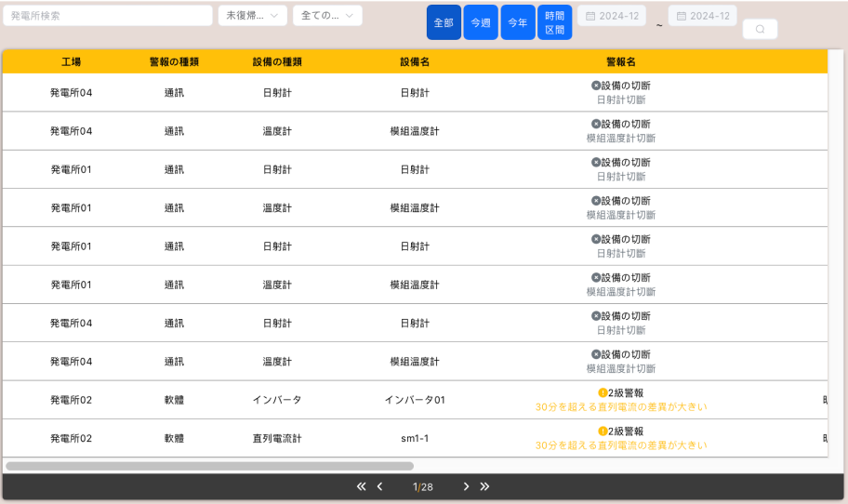The height and width of the screenshot is (504, 848).
Task: Focus the 発電所検索 search field
Action: point(108,16)
